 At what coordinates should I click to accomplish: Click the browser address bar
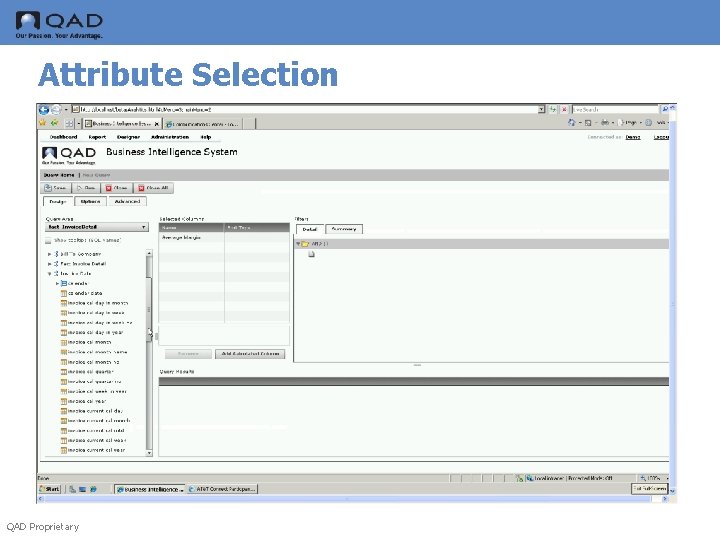(x=304, y=109)
